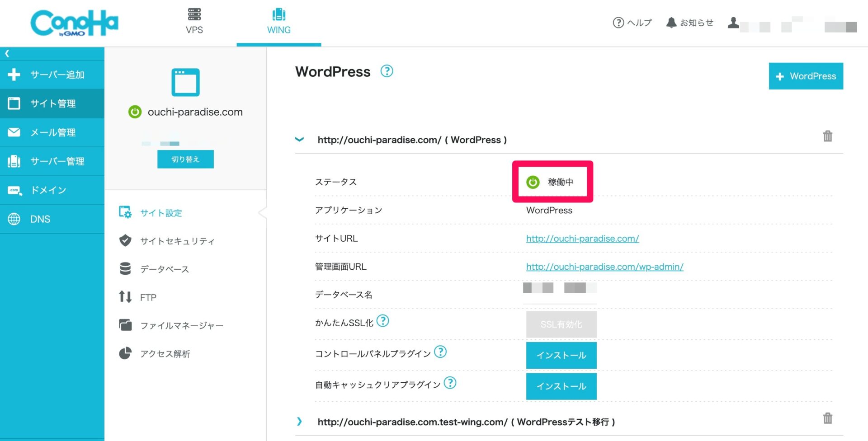The height and width of the screenshot is (441, 868).
Task: Collapse the http://ouchi-paradise.com/ WordPress section
Action: click(299, 140)
